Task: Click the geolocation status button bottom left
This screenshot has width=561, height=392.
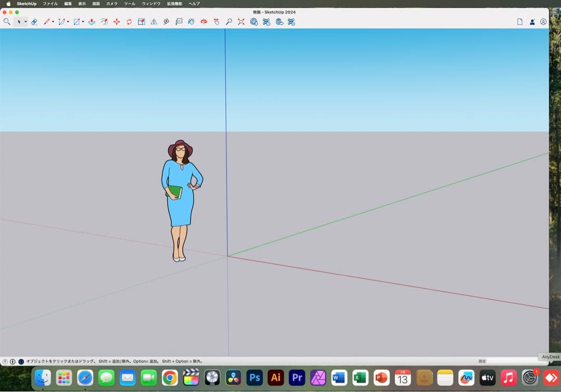Action: [4, 361]
